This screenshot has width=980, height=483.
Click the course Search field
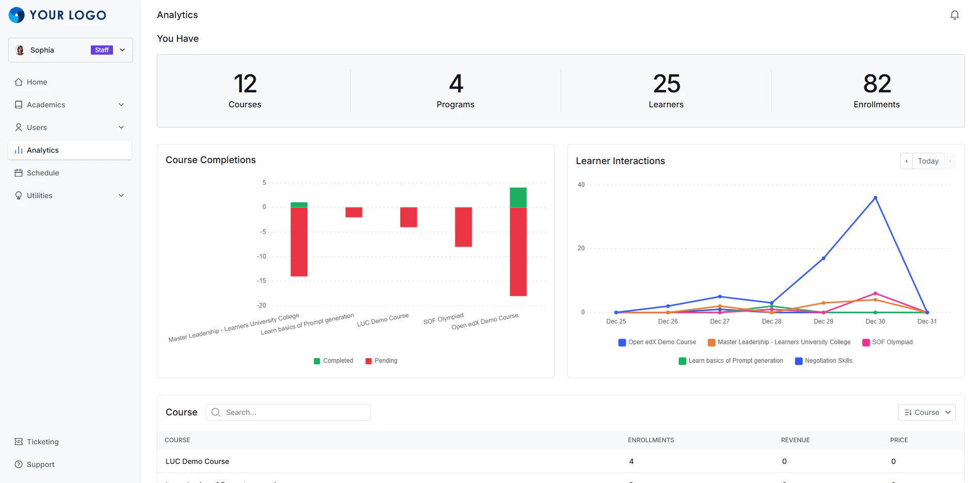(x=288, y=412)
